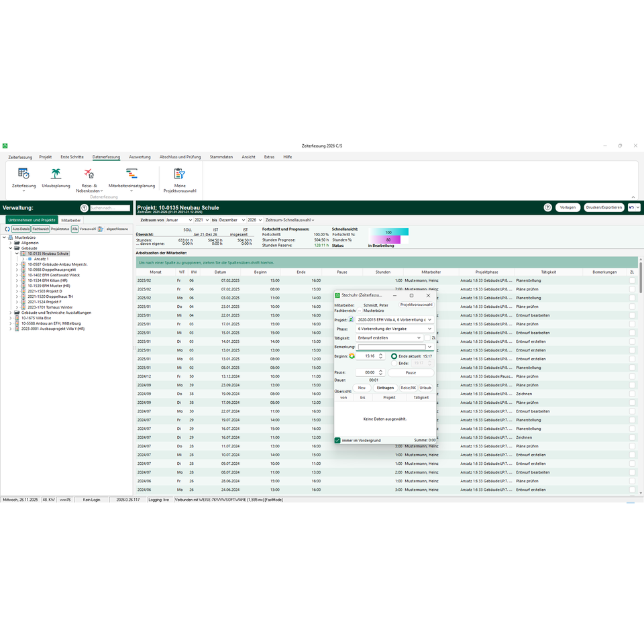This screenshot has width=644, height=644.
Task: Click the undo arrow icon in project header
Action: (x=632, y=207)
